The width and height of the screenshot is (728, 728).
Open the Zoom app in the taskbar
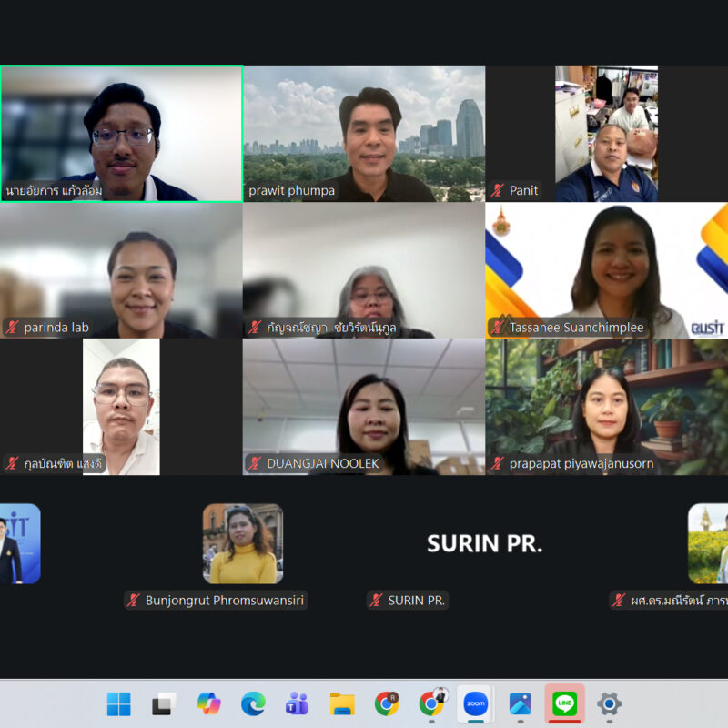tap(475, 703)
